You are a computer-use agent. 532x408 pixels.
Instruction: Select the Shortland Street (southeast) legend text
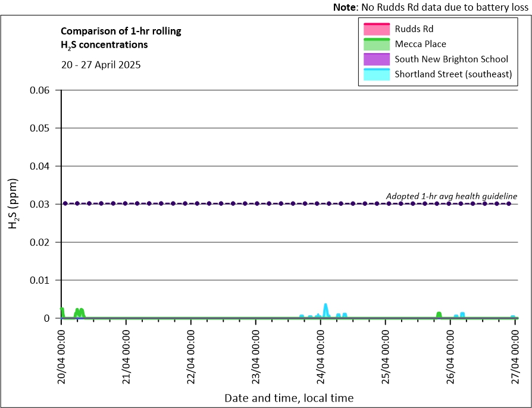[x=453, y=75]
